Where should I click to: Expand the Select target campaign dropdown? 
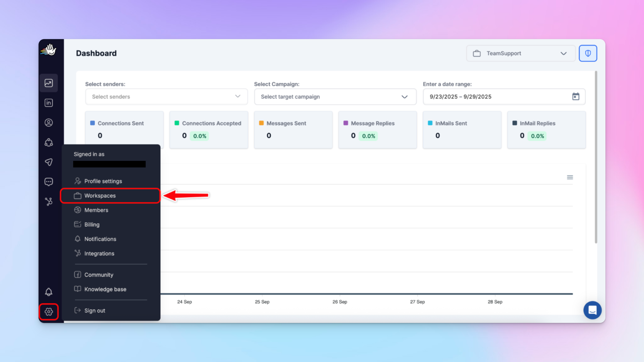tap(335, 97)
